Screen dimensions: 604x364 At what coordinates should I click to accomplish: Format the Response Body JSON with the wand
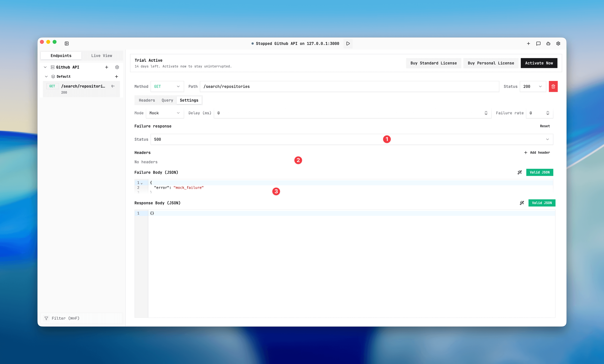point(522,203)
